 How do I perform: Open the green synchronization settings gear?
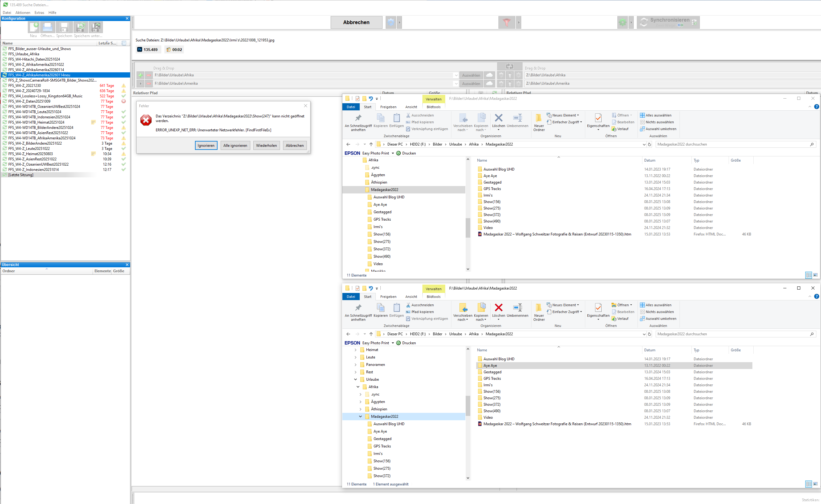[x=622, y=22]
